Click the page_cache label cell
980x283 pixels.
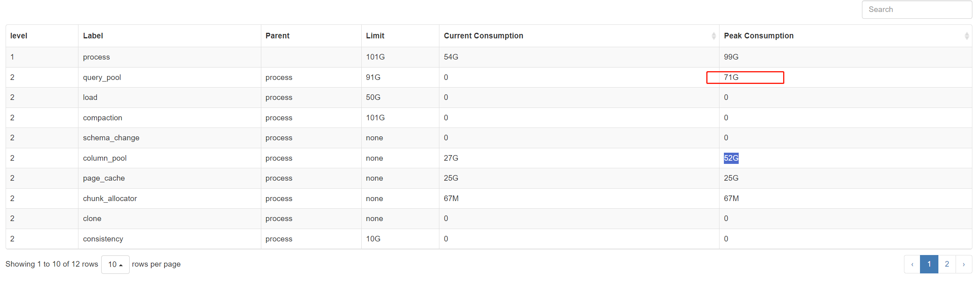[104, 178]
